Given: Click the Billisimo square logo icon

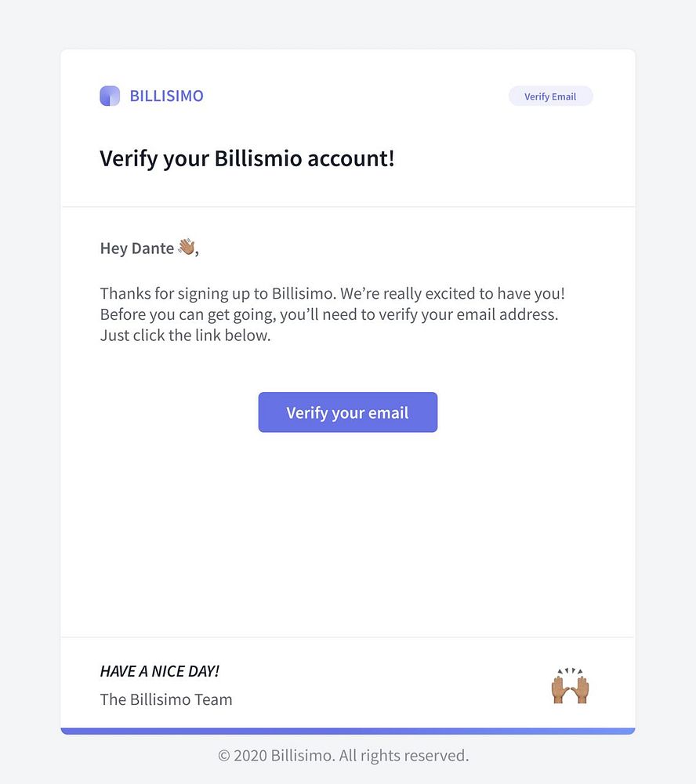Looking at the screenshot, I should coord(110,96).
